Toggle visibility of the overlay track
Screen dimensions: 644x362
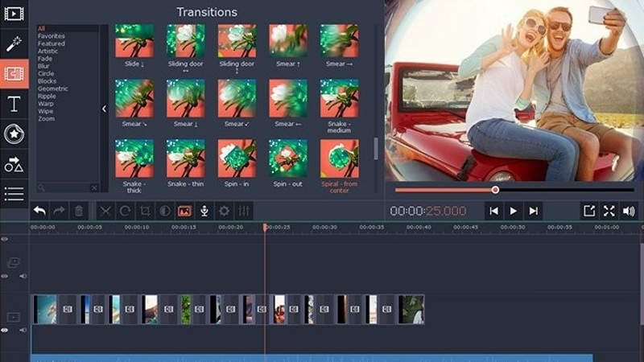pyautogui.click(x=5, y=276)
